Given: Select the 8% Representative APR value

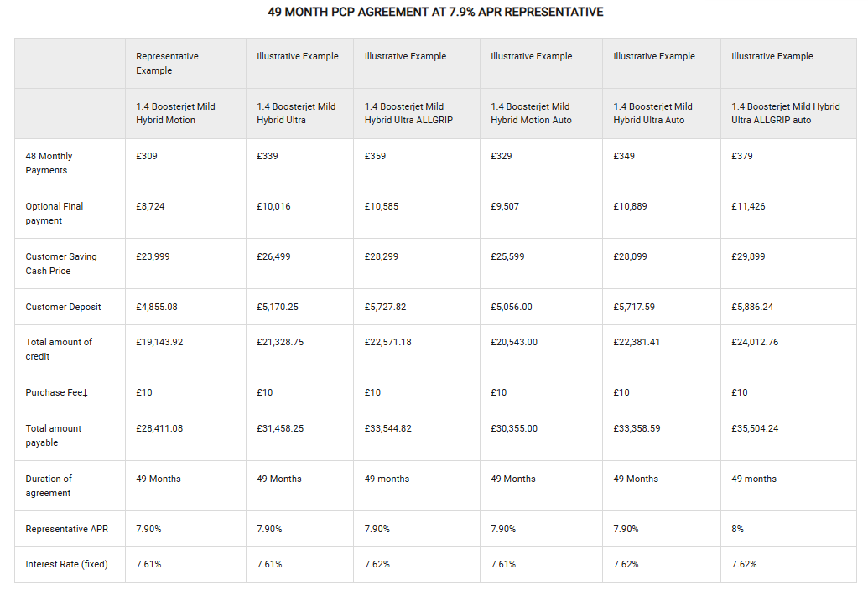Looking at the screenshot, I should tap(737, 530).
